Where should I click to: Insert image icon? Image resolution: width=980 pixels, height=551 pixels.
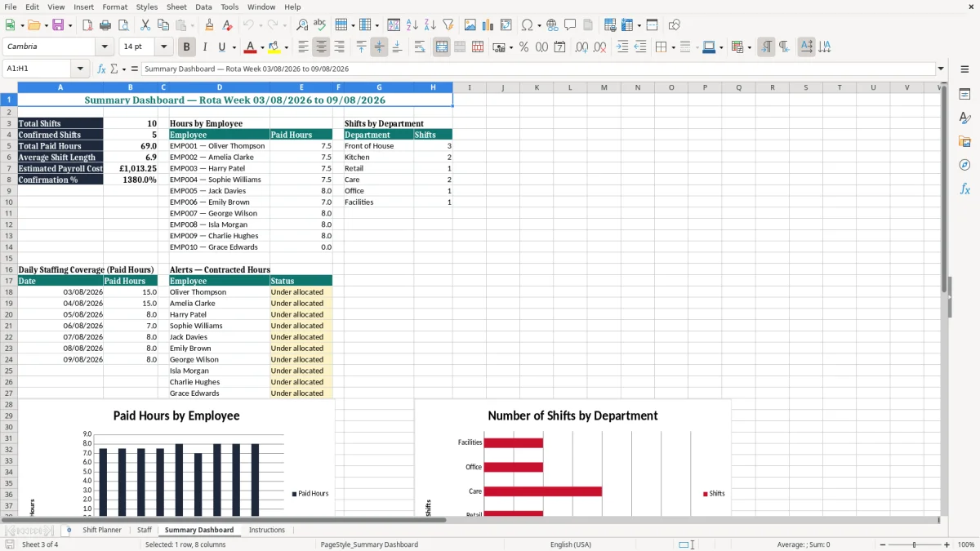tap(470, 25)
